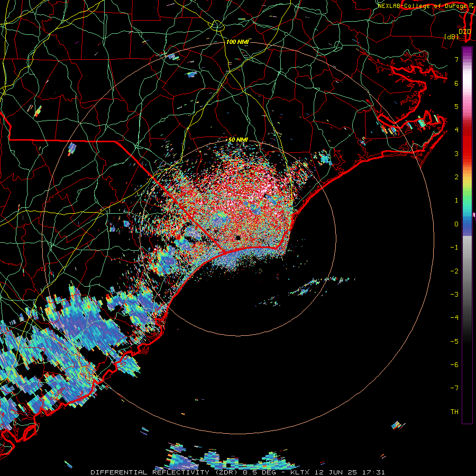Click the -6 value on the color scale

[x=454, y=364]
